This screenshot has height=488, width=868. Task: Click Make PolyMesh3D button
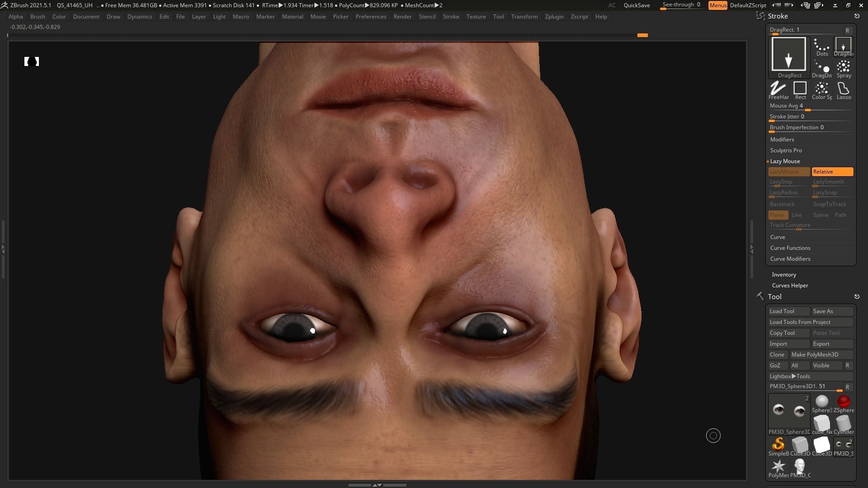click(821, 355)
